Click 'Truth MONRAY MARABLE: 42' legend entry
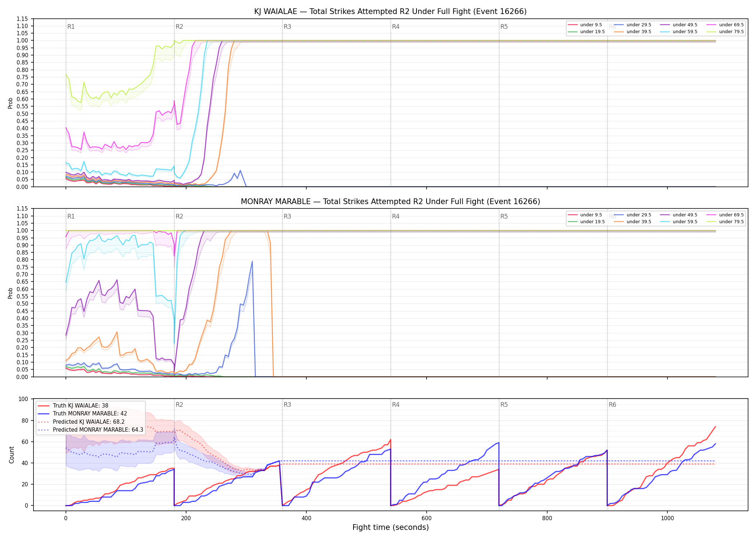756x540 pixels. click(82, 414)
